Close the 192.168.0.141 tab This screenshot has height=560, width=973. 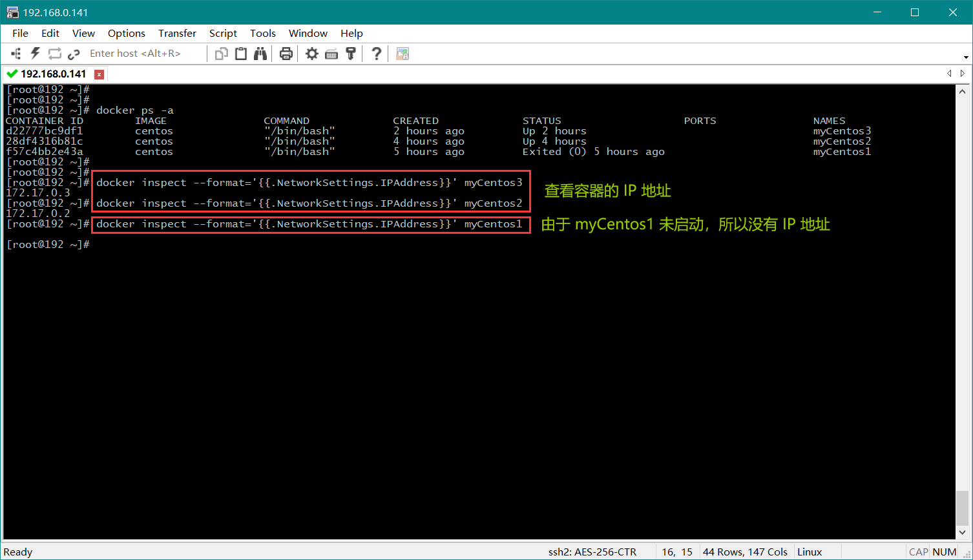99,74
